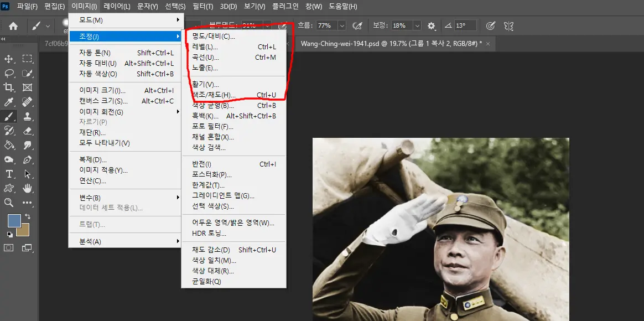Open the 편집(E) menu
Image resolution: width=644 pixels, height=321 pixels.
pos(55,7)
